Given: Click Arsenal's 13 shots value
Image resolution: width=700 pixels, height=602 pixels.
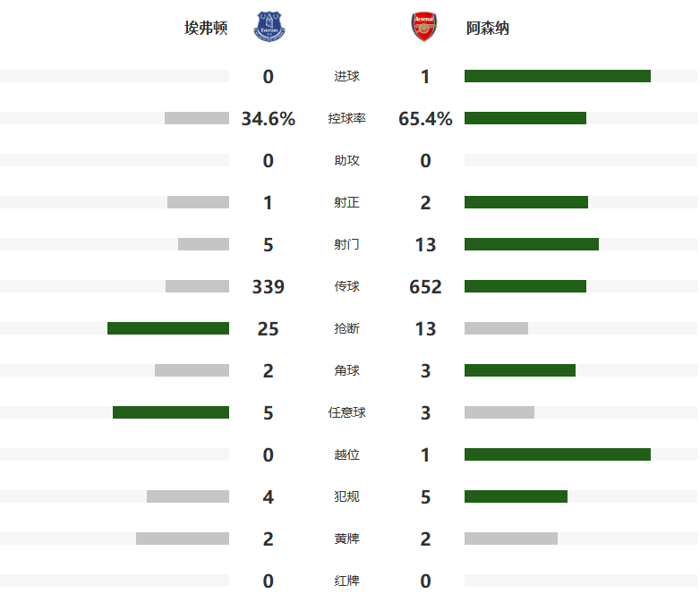Looking at the screenshot, I should (425, 245).
